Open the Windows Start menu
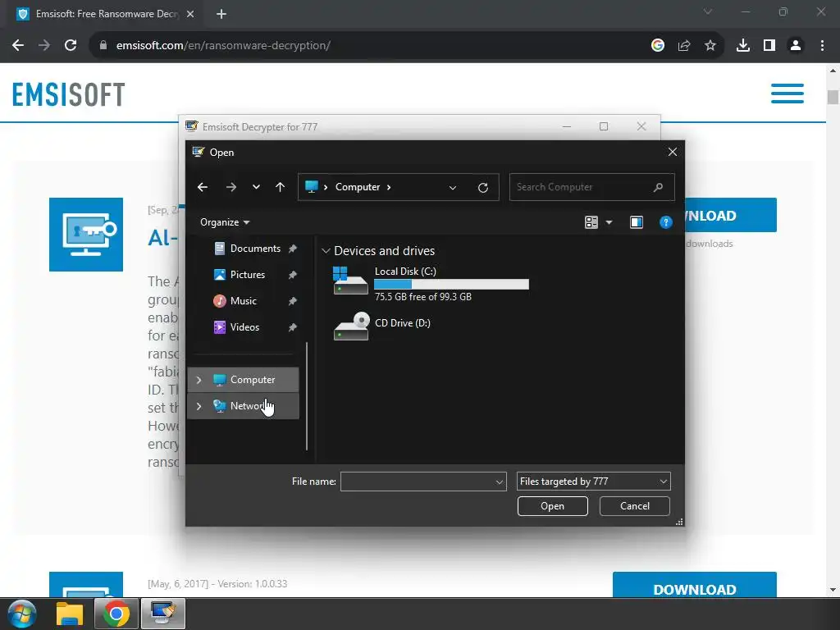This screenshot has height=630, width=840. coord(22,614)
